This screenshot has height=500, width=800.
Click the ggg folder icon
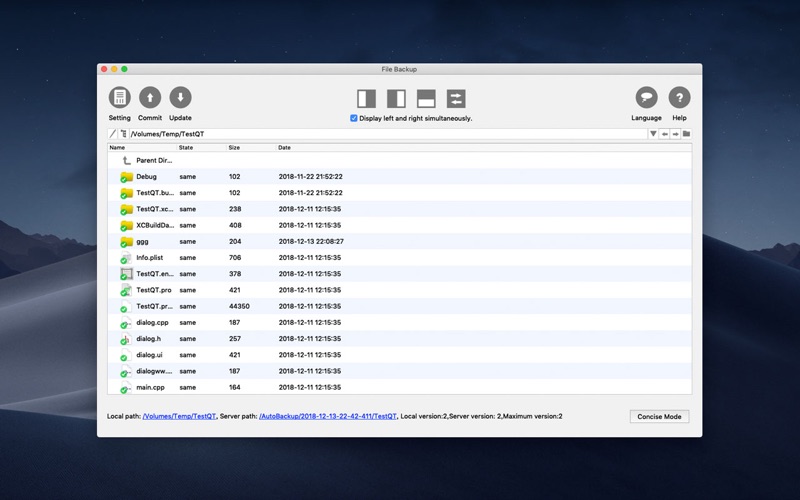(127, 241)
